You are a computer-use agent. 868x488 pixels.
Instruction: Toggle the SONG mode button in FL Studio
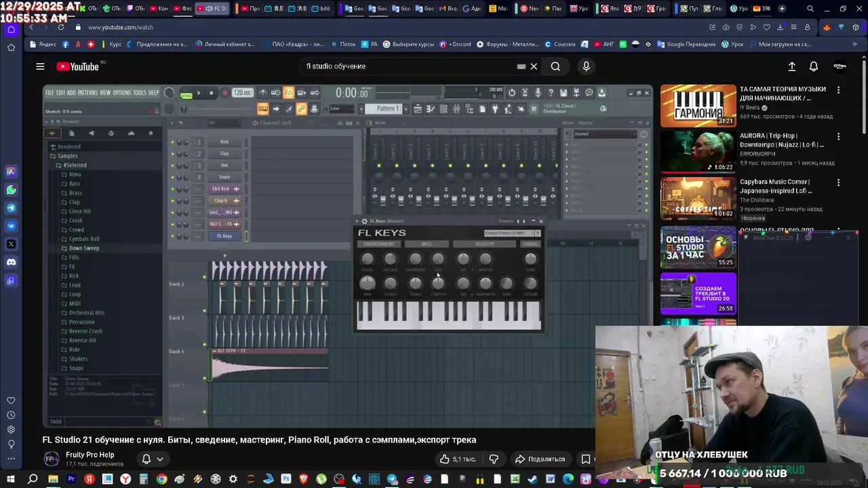click(x=186, y=96)
